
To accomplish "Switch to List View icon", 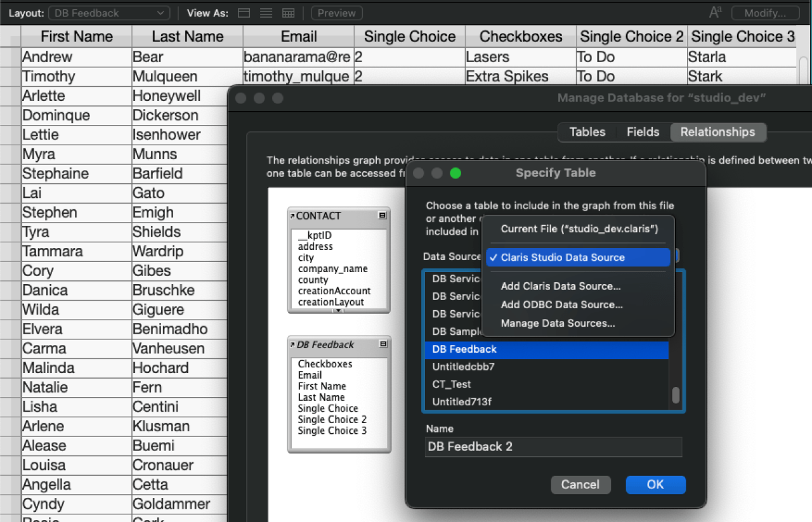I will 266,13.
